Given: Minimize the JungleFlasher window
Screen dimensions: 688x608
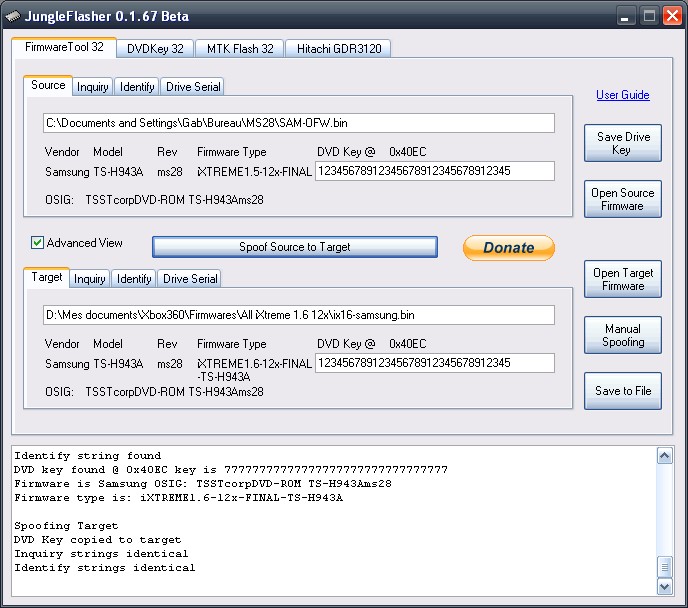Looking at the screenshot, I should point(625,17).
